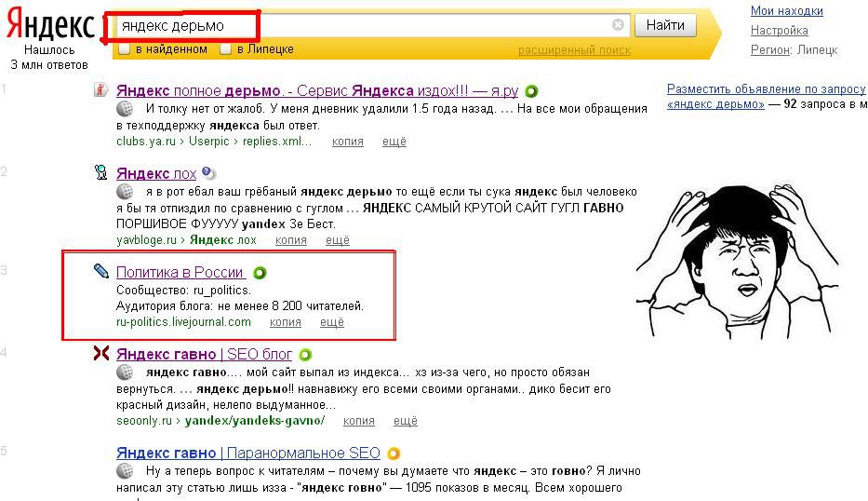Click globe icon beside 'яндекс гавно.... мой сайт' snippet
Image resolution: width=868 pixels, height=501 pixels.
point(125,372)
